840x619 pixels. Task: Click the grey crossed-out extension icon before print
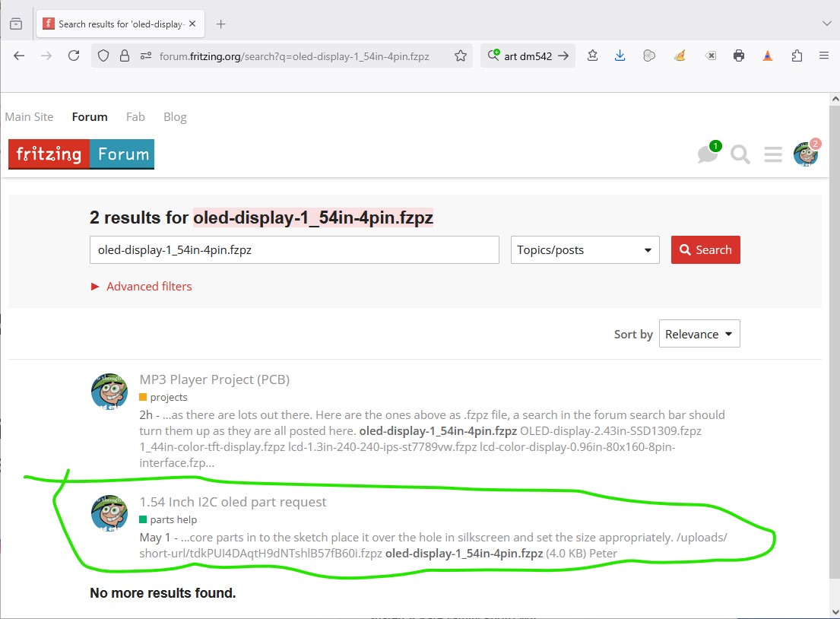(x=710, y=56)
